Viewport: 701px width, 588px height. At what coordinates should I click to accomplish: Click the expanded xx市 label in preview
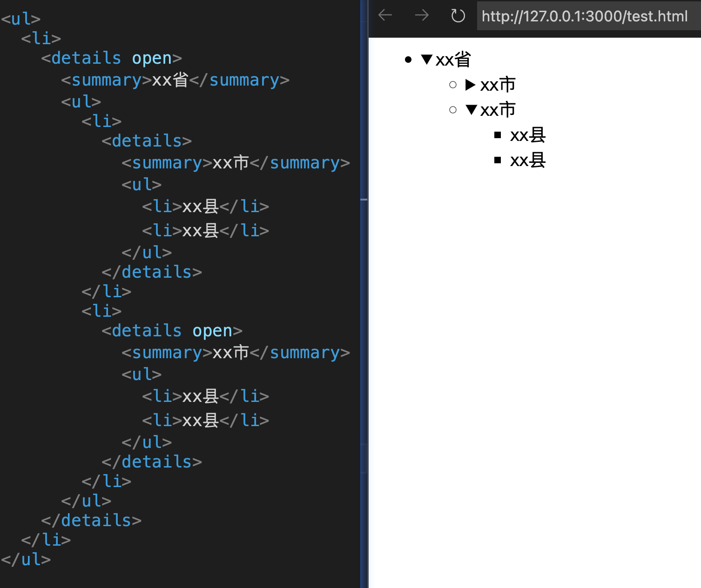tap(498, 110)
